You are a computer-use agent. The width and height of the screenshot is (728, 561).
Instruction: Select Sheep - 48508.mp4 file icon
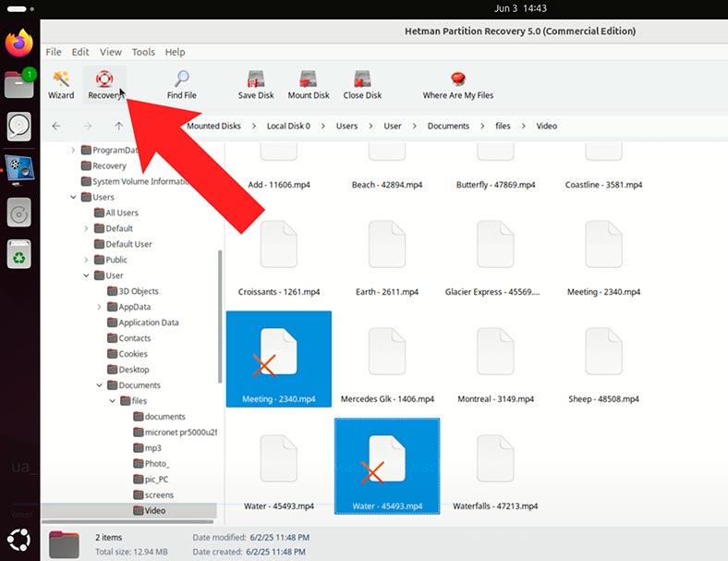tap(603, 351)
